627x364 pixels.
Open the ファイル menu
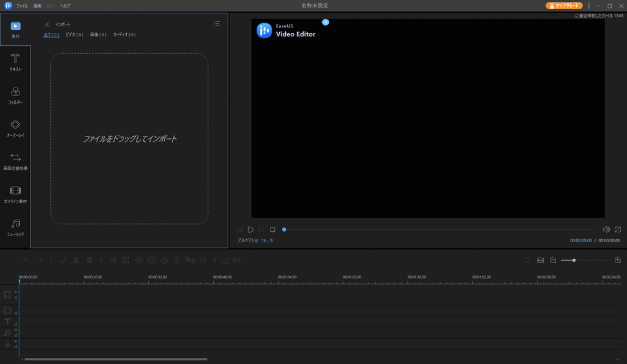[x=22, y=6]
